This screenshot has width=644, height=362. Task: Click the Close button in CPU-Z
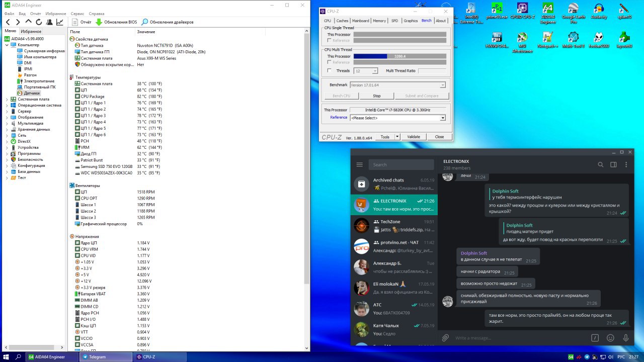pyautogui.click(x=439, y=137)
